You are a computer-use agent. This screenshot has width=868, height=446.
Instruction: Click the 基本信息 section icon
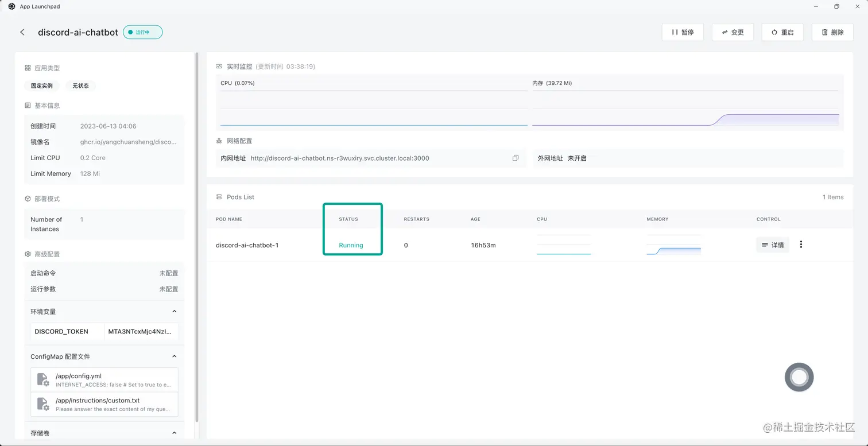[28, 105]
